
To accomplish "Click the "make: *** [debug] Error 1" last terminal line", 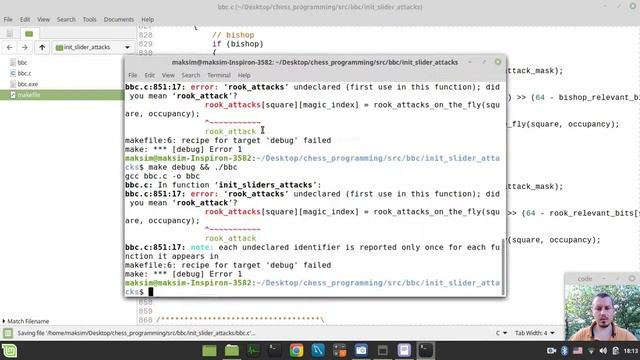I will [x=183, y=274].
